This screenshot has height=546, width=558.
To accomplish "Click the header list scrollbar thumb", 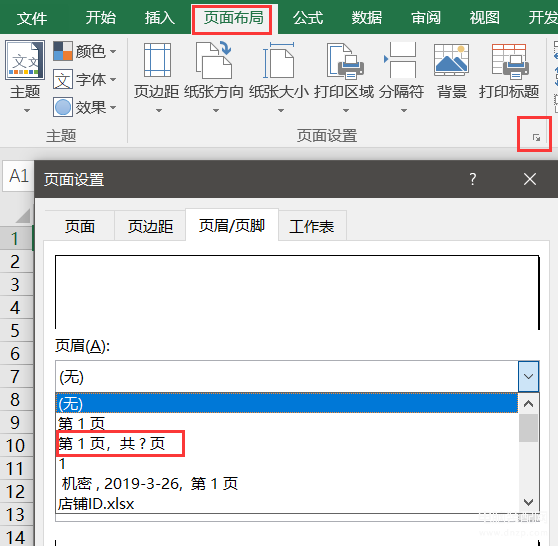I will pos(528,428).
